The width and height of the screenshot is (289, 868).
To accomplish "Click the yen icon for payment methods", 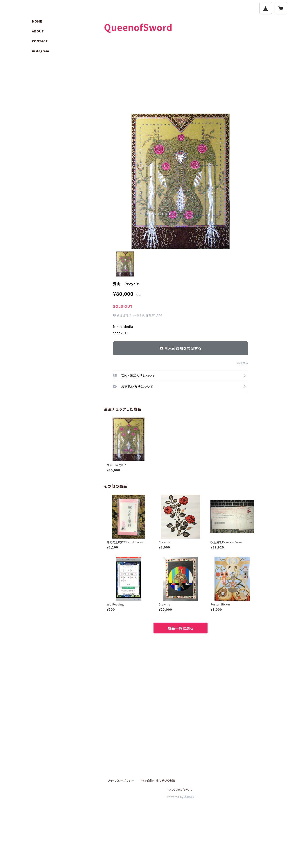I will pyautogui.click(x=115, y=386).
